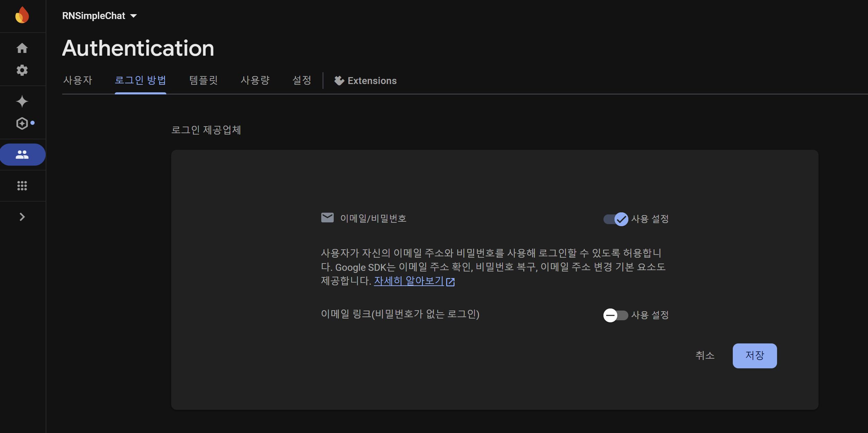
Task: Go to project overview home icon
Action: 22,48
